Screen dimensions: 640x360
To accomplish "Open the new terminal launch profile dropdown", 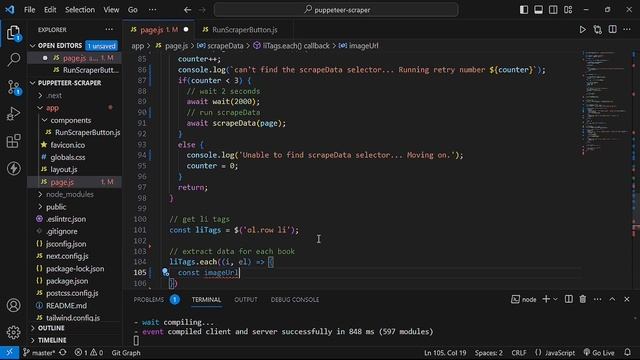I will 555,300.
